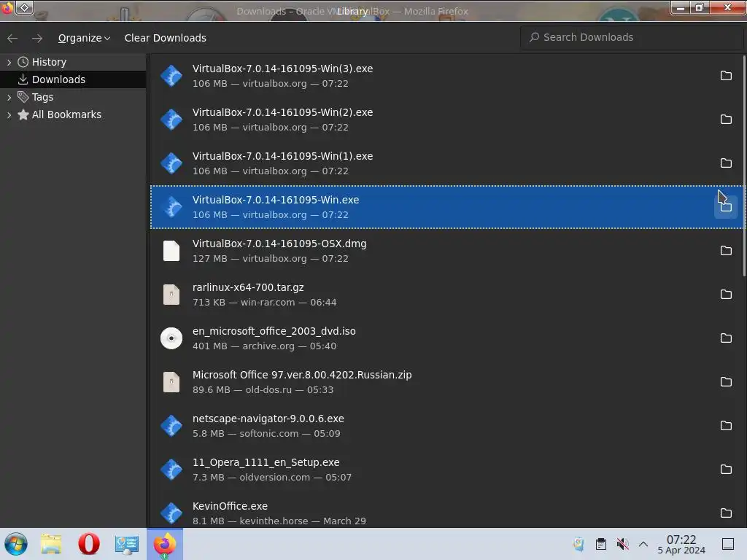
Task: Click the netscape-navigator exe file icon
Action: [x=171, y=426]
